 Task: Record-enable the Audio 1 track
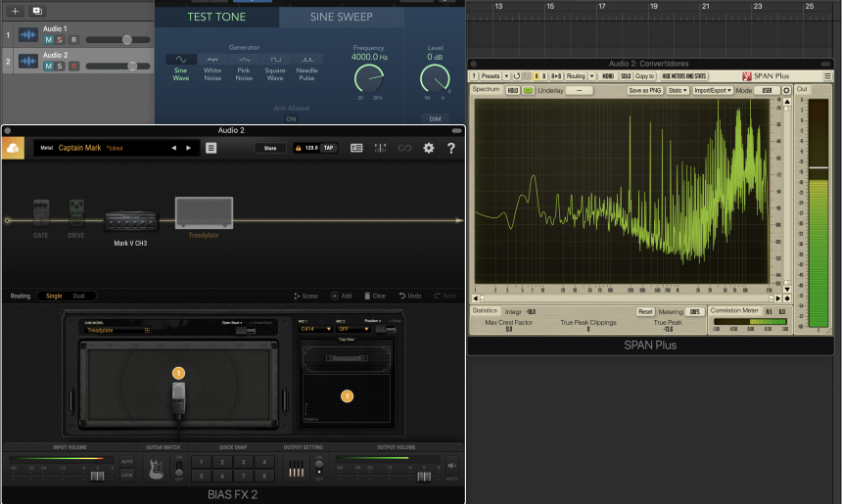(x=73, y=40)
